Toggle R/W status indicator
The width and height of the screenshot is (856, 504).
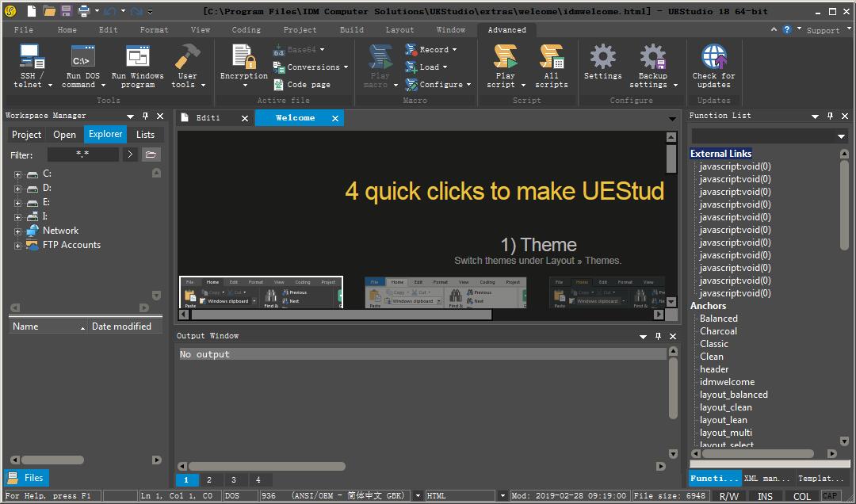[728, 496]
